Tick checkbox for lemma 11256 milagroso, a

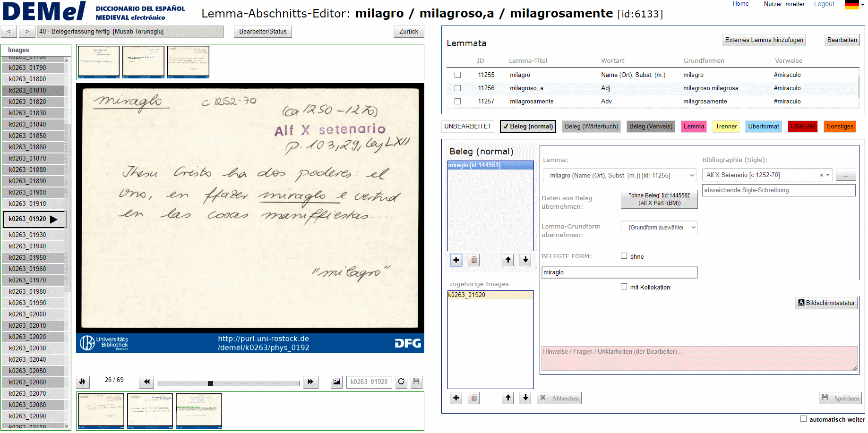(457, 88)
